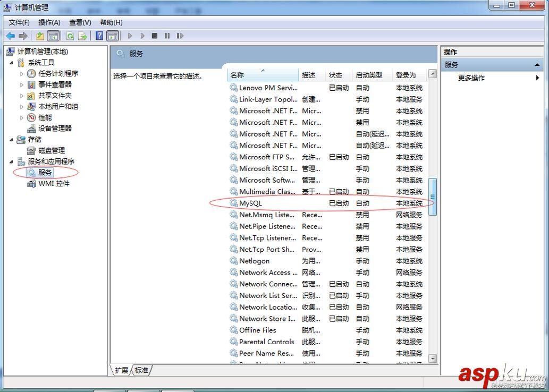Select the Offline Files service row

(x=327, y=330)
